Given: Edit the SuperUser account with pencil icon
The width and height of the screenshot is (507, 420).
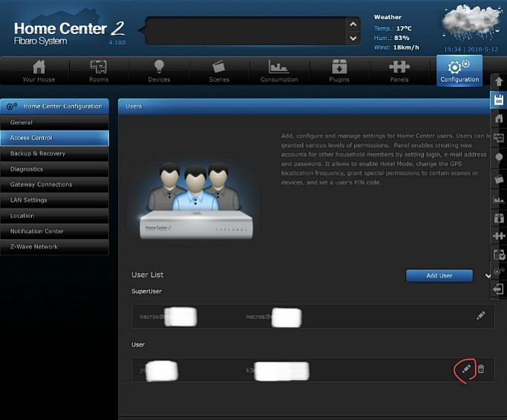Looking at the screenshot, I should pyautogui.click(x=481, y=315).
